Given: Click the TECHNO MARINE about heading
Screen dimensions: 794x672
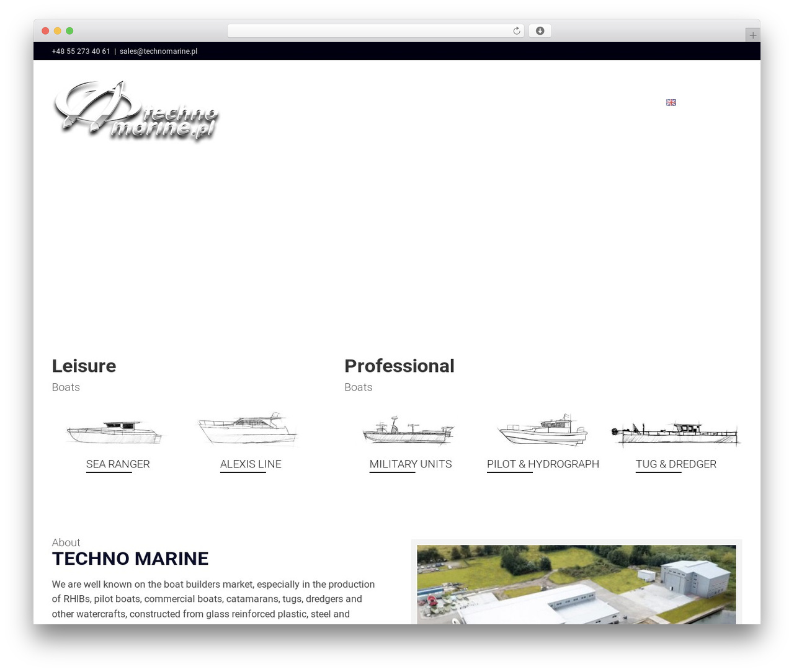Looking at the screenshot, I should pos(130,559).
